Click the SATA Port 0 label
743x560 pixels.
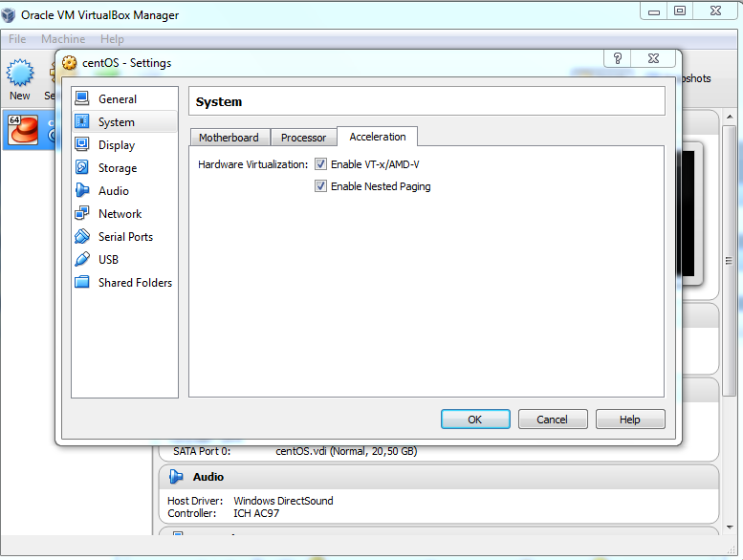point(202,451)
